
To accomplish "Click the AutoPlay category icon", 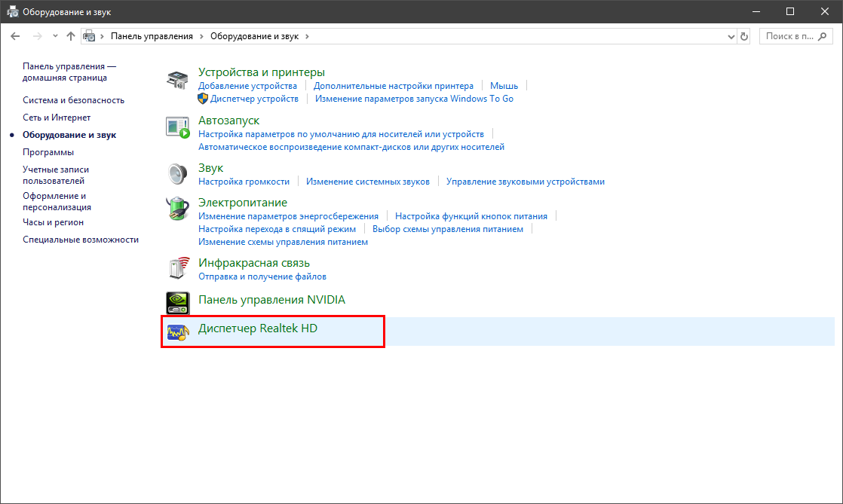I will coord(177,127).
